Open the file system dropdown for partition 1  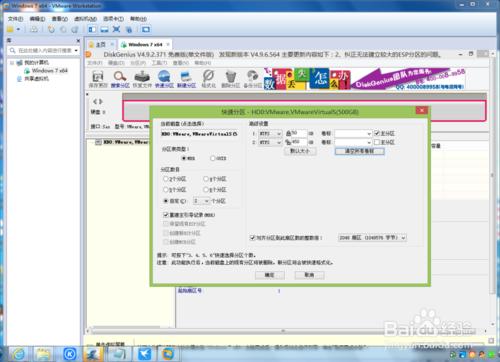click(270, 133)
